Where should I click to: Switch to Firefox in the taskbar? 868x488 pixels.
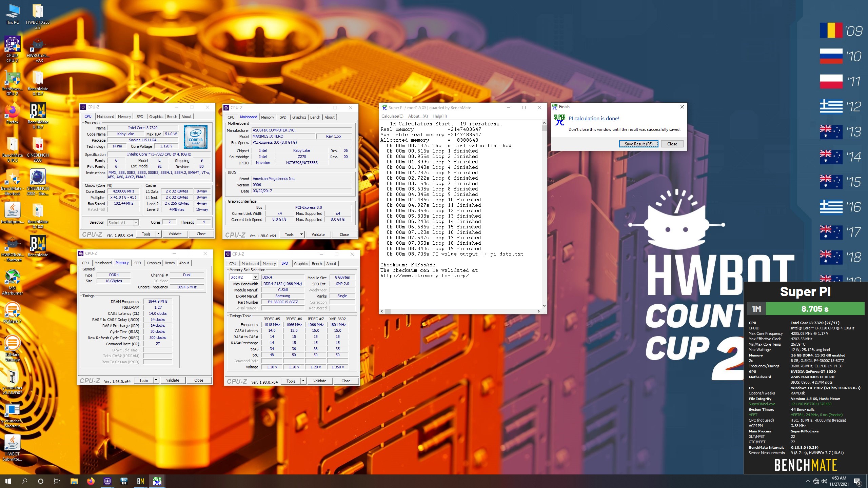[91, 481]
